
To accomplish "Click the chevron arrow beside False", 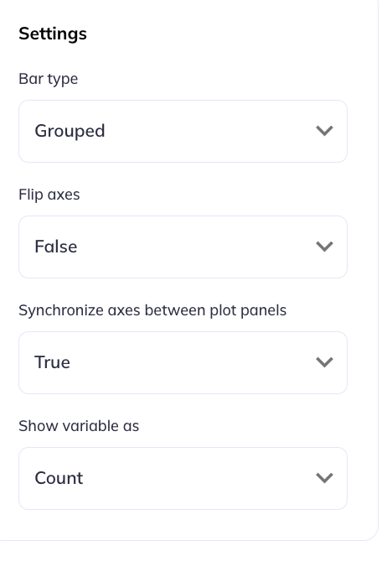I will 324,247.
